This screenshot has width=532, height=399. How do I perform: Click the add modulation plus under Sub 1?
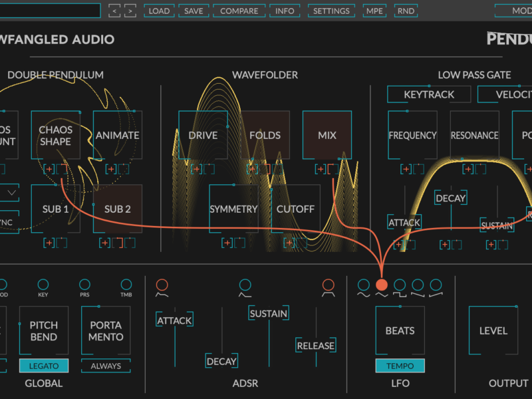49,243
